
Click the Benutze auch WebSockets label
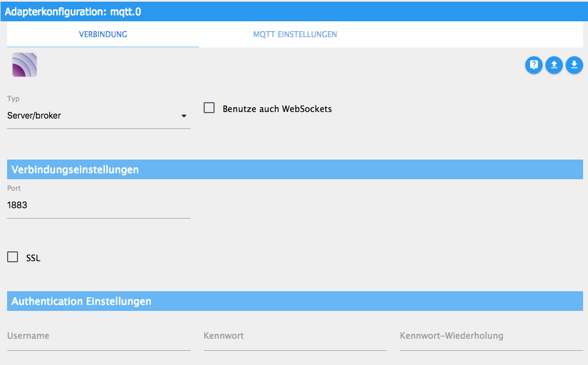tap(277, 109)
